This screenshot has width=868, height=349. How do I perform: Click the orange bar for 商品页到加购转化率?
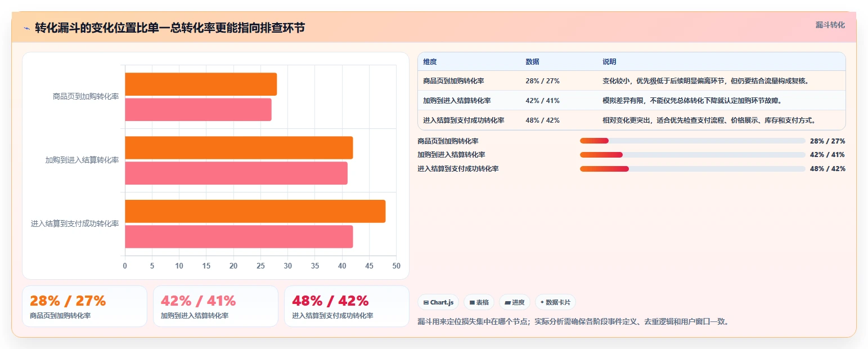click(201, 84)
